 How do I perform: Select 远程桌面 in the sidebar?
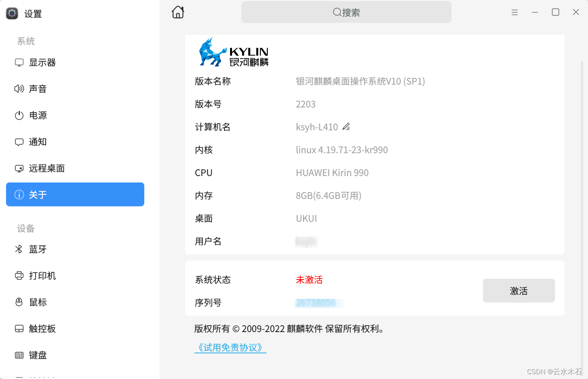pos(75,168)
